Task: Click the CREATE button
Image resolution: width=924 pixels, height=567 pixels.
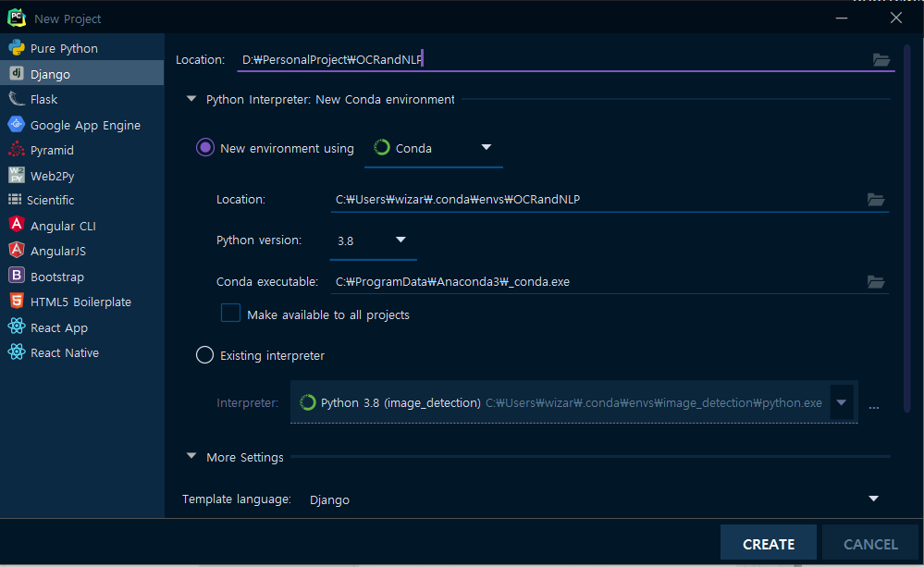Action: click(769, 543)
